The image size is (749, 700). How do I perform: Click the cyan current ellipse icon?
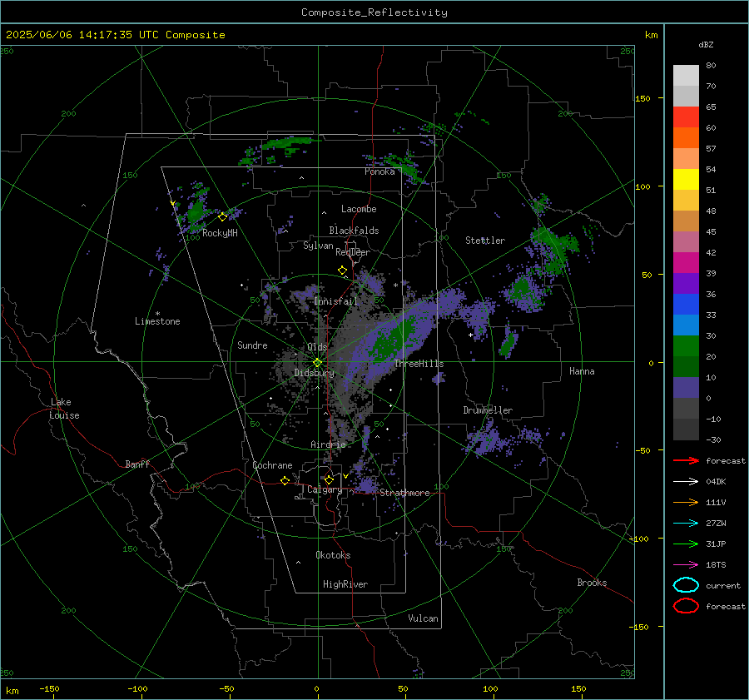click(686, 585)
